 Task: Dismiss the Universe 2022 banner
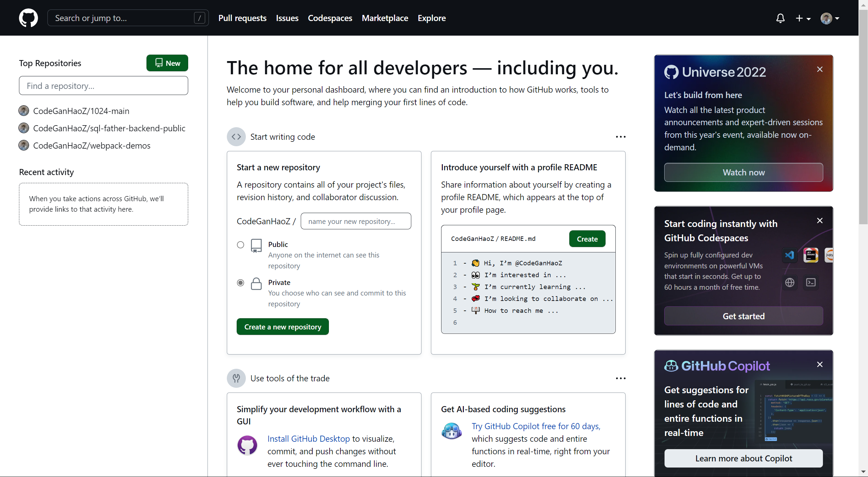point(820,70)
